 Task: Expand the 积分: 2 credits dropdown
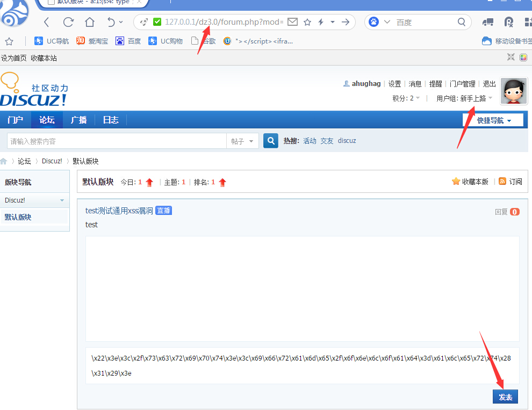tap(406, 98)
